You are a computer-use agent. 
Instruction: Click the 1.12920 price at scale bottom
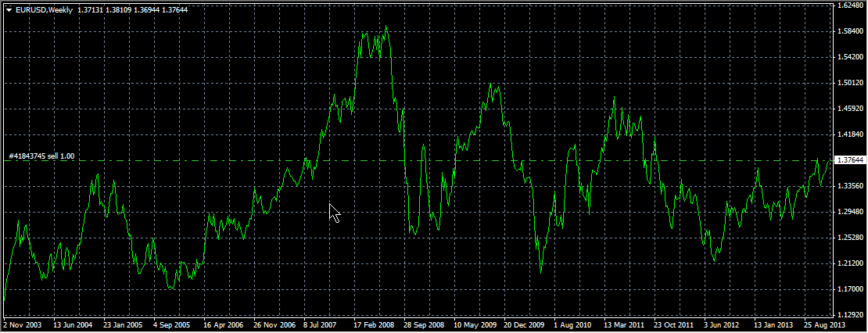tap(848, 314)
